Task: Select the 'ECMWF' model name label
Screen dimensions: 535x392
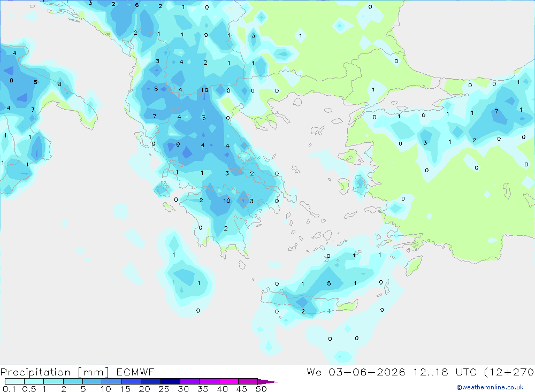Action: [x=135, y=372]
